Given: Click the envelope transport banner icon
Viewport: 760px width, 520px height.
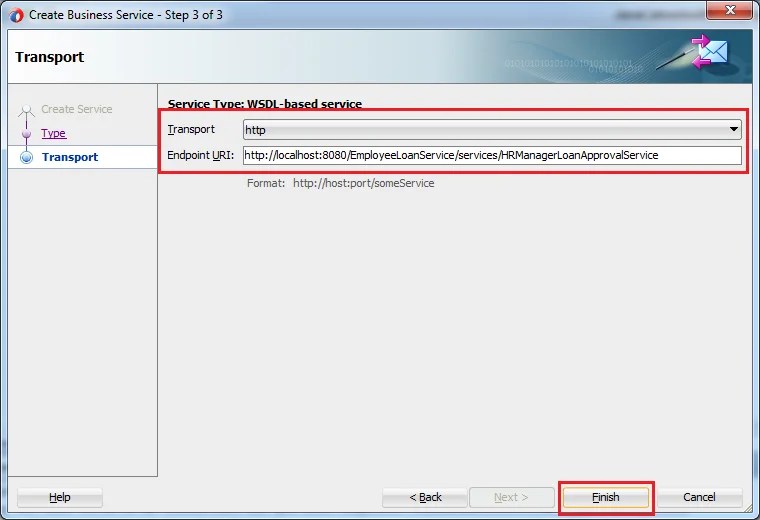Looking at the screenshot, I should [x=710, y=52].
